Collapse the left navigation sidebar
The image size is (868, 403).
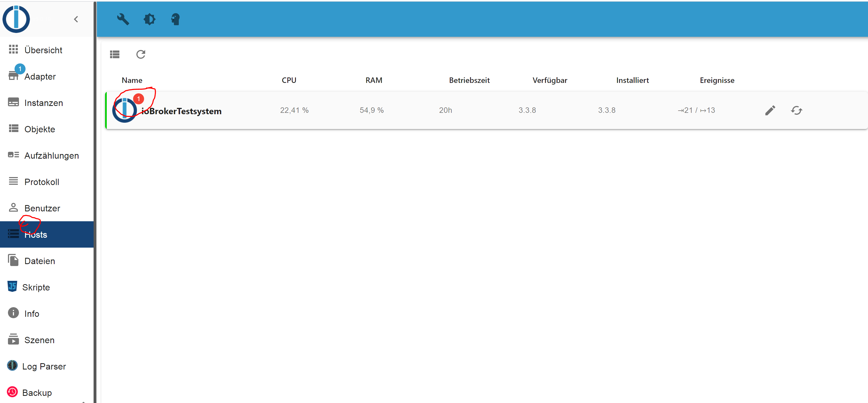coord(76,19)
